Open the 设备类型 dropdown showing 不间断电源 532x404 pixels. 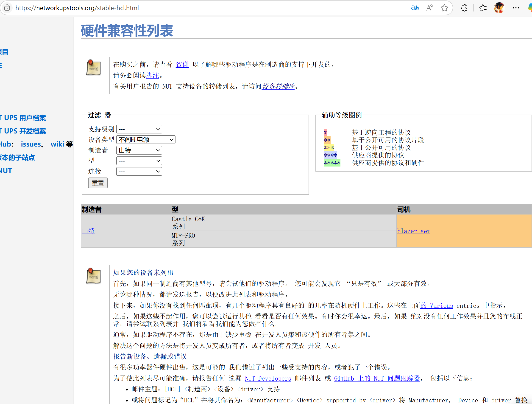(x=146, y=140)
